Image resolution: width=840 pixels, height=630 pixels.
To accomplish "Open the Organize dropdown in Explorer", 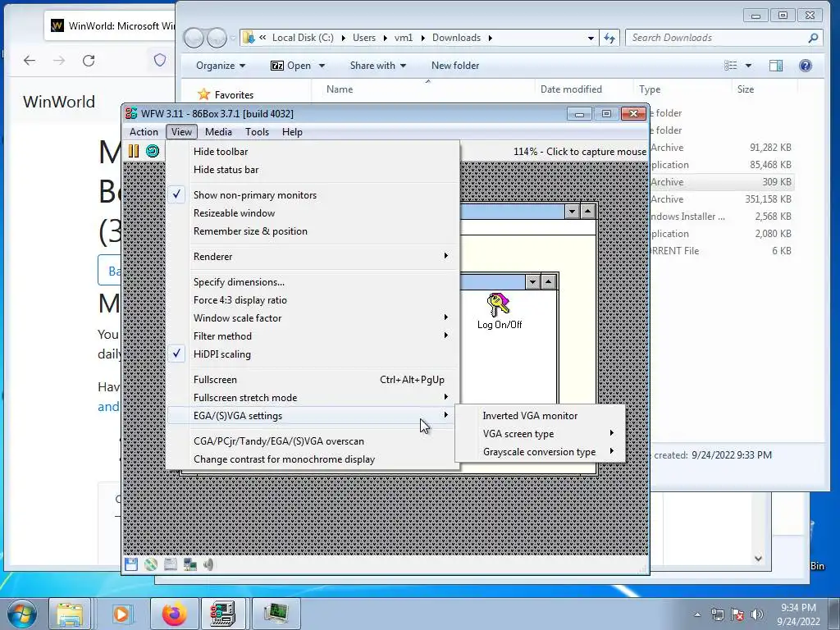I will pos(221,66).
